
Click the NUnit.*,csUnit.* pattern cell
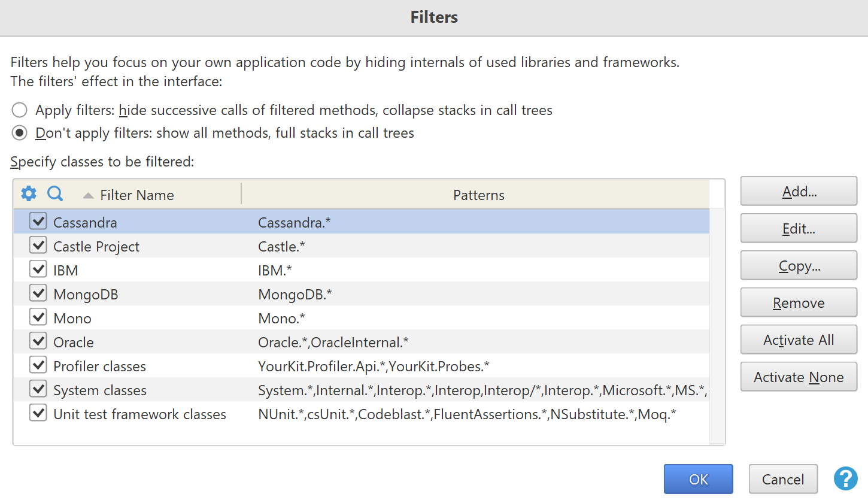(x=467, y=414)
